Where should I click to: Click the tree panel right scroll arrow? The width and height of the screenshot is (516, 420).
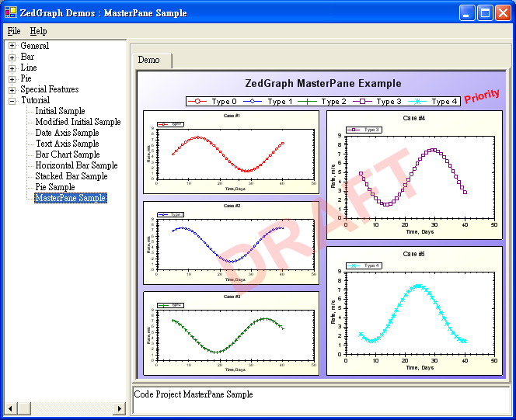[119, 408]
